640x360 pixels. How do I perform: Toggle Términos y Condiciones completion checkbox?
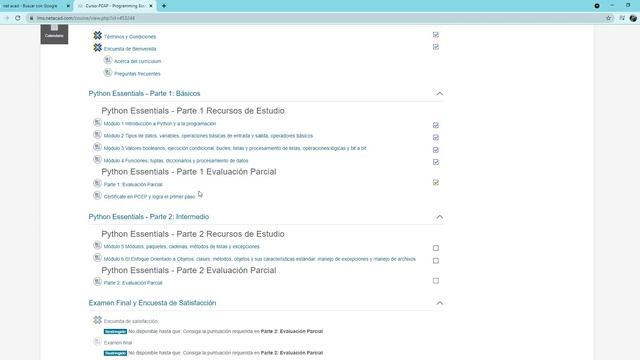coord(436,35)
